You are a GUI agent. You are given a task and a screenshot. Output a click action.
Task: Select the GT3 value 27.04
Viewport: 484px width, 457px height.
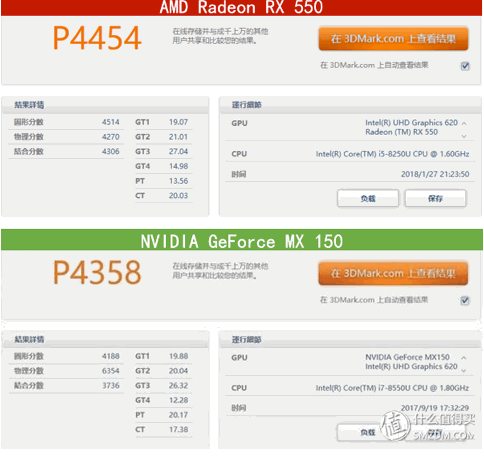(x=178, y=151)
